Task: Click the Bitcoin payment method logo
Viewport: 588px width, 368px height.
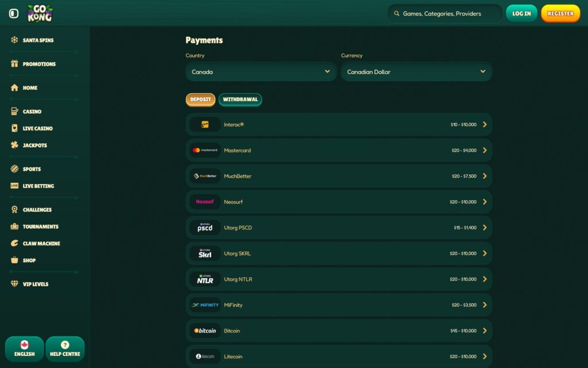Action: pos(204,331)
